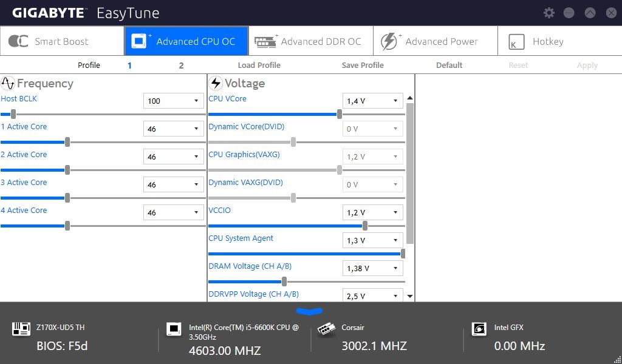Click the voltage list scroll-up arrow
Image resolution: width=622 pixels, height=364 pixels.
click(x=410, y=98)
